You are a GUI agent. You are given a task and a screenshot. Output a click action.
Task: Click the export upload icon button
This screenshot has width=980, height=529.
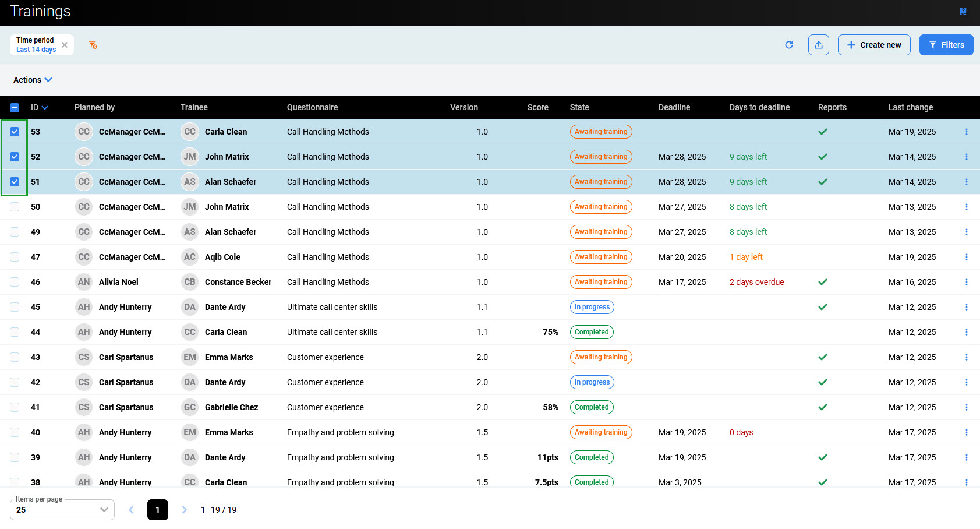[818, 45]
